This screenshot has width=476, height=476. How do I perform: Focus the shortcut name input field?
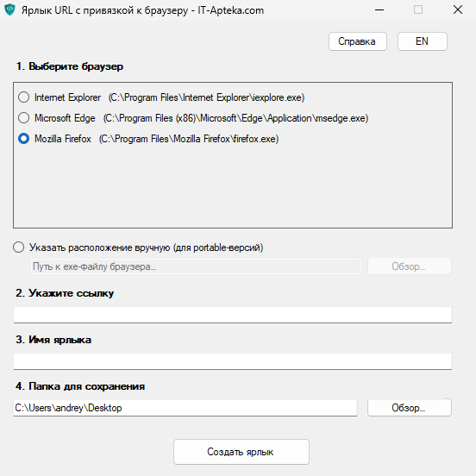233,361
